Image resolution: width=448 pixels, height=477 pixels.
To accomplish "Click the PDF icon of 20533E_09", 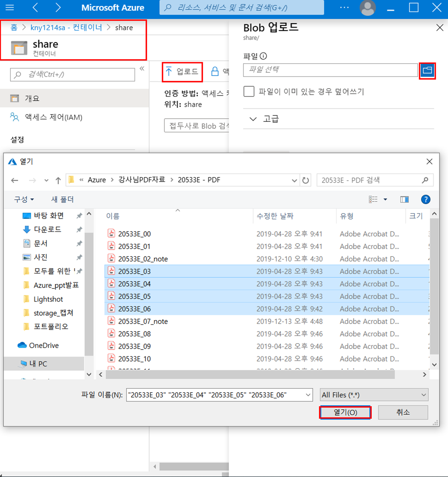I will click(111, 346).
